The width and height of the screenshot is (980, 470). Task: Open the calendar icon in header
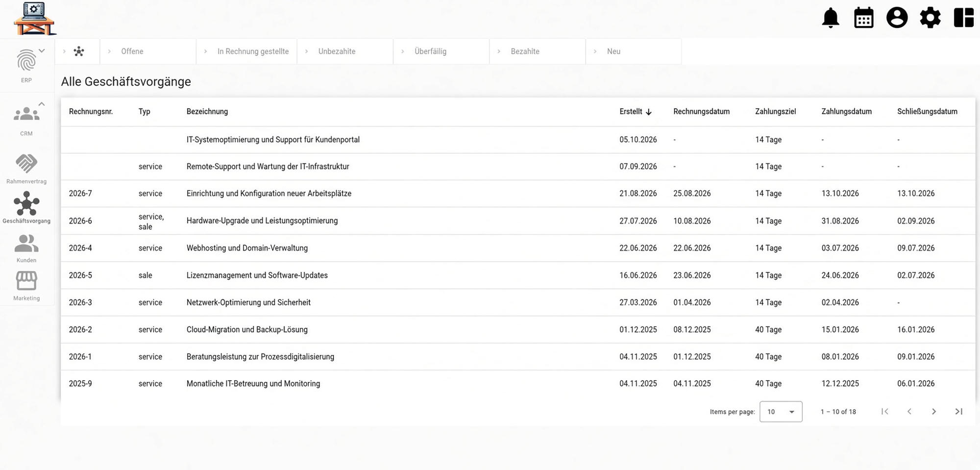click(x=864, y=18)
